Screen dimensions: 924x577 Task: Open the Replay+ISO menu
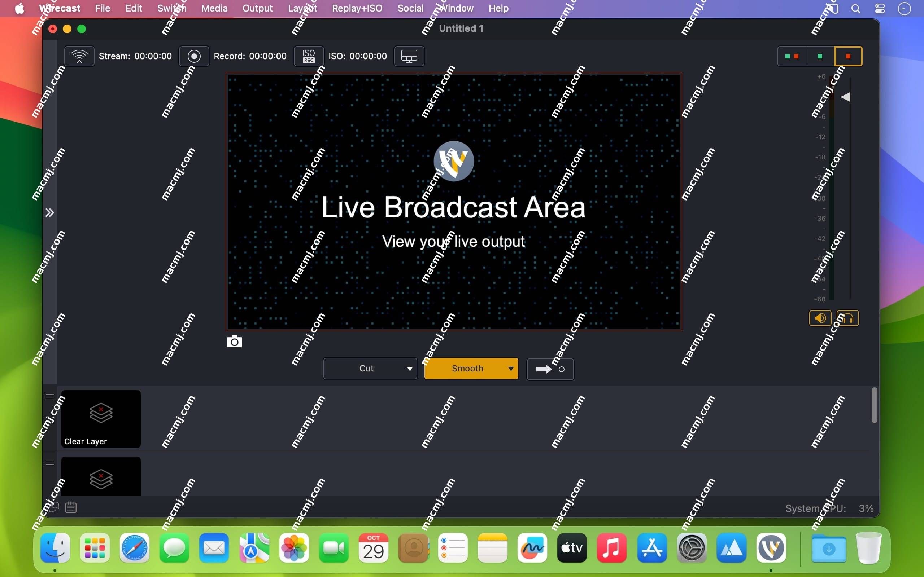click(x=358, y=8)
